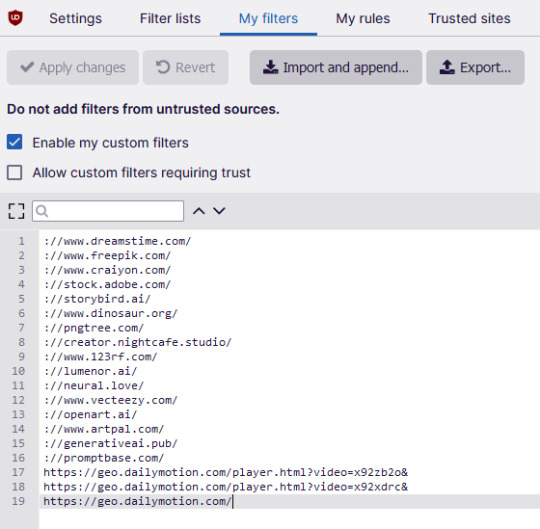540x529 pixels.
Task: Jump to next search match arrow
Action: 219,211
